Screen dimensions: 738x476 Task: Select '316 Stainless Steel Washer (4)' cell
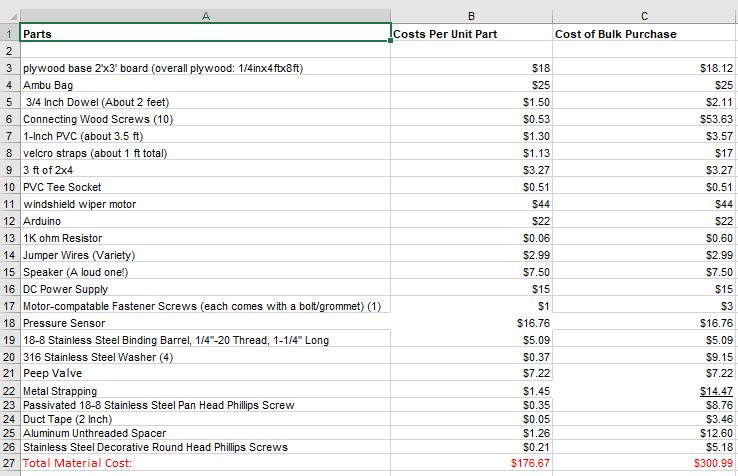point(205,356)
